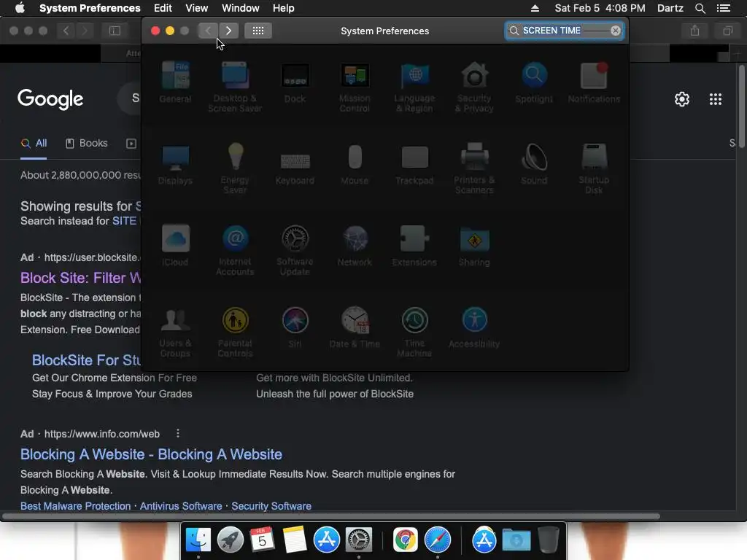The width and height of the screenshot is (747, 560).
Task: Open the Accessibility preferences pane
Action: [x=474, y=327]
